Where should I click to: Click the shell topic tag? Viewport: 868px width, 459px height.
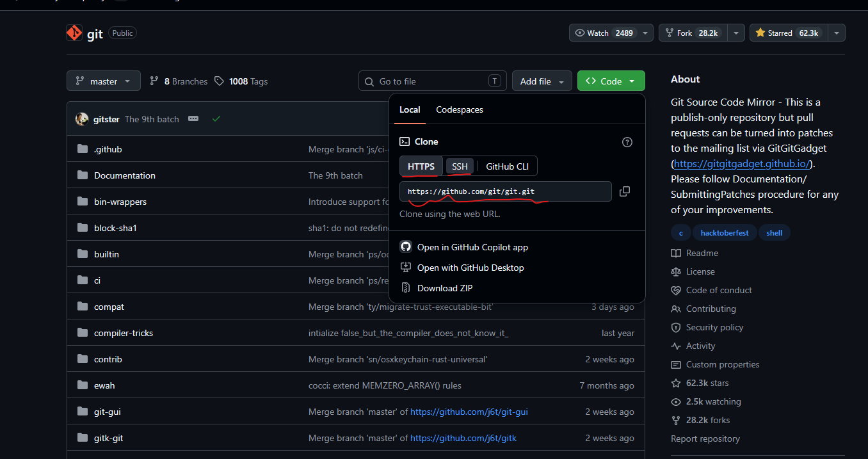(x=775, y=233)
